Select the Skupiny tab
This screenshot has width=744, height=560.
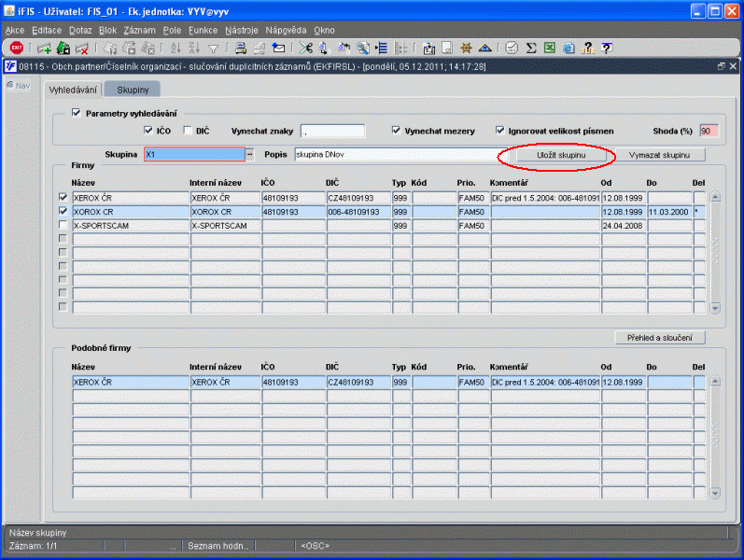[x=133, y=90]
